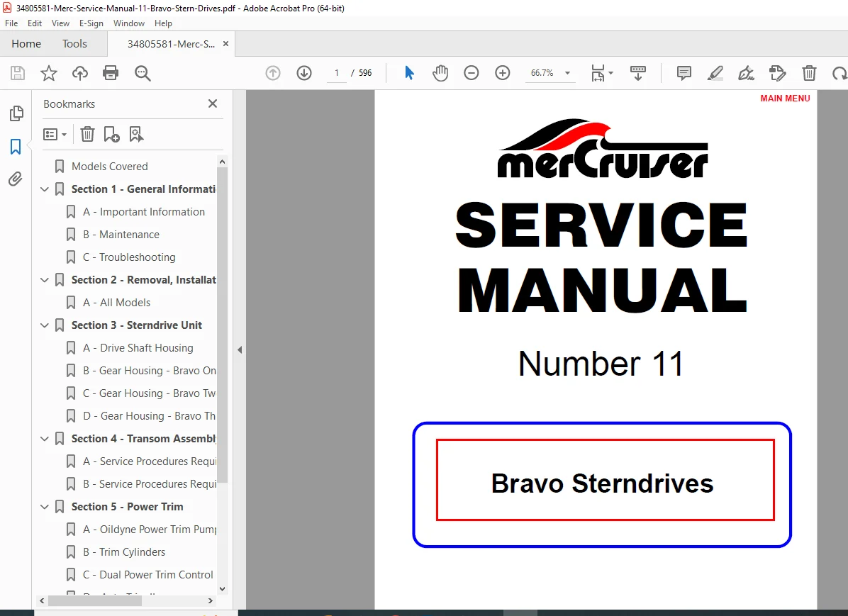Zoom out with minus button
The image size is (848, 616).
(471, 73)
